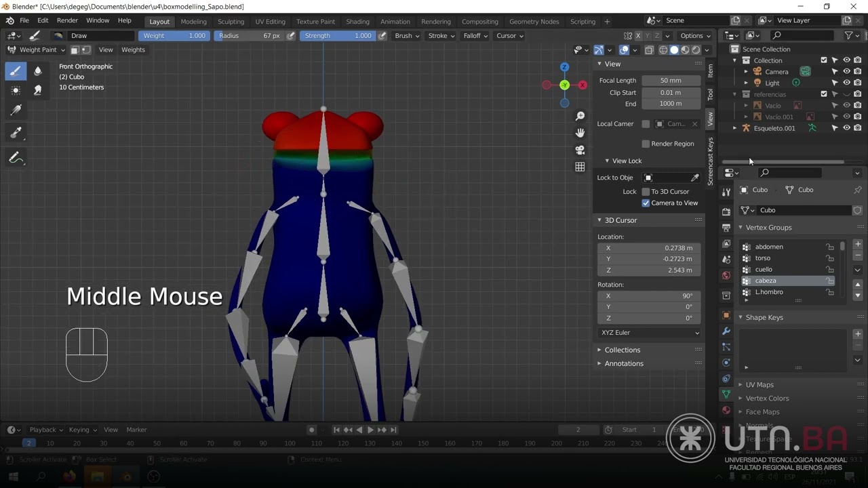
Task: Switch perspective/orthographic grid icon
Action: tap(580, 167)
